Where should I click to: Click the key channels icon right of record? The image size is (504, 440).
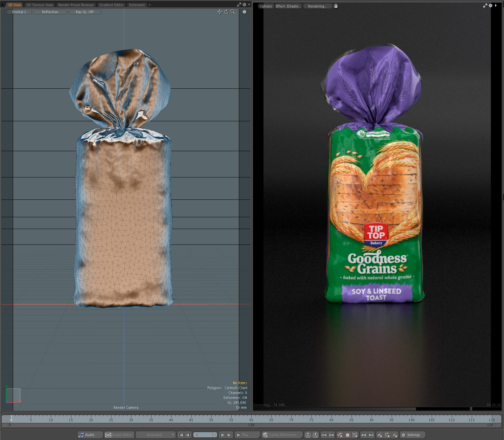[x=355, y=435]
